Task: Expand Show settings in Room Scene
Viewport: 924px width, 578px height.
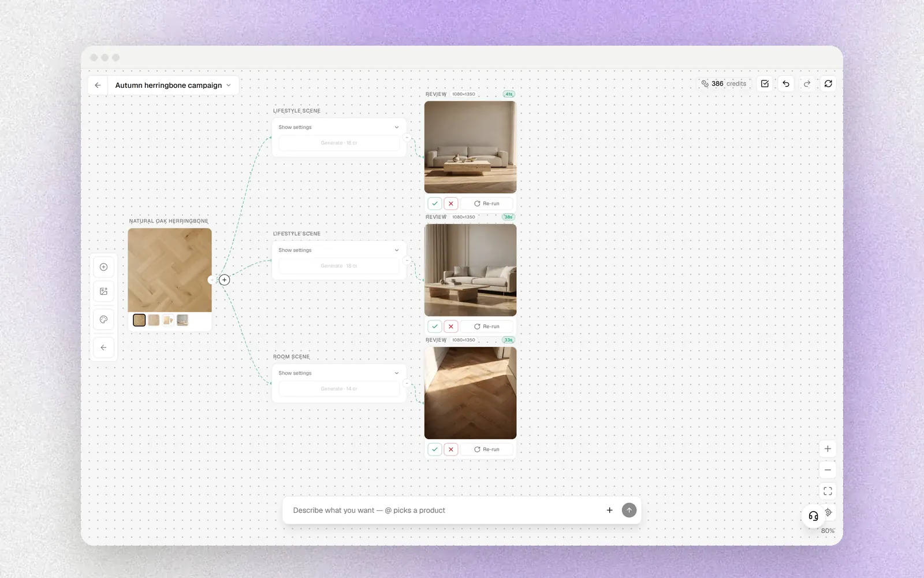Action: pos(339,373)
